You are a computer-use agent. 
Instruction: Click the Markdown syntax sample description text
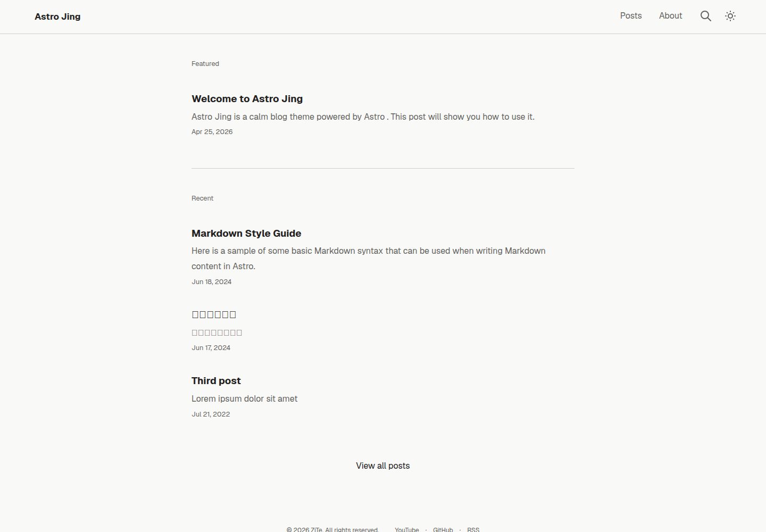pos(368,259)
